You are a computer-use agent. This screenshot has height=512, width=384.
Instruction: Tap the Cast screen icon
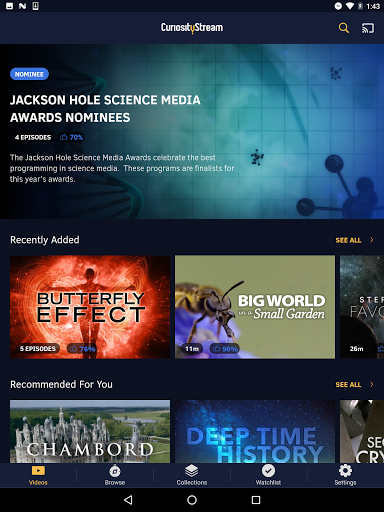click(368, 28)
